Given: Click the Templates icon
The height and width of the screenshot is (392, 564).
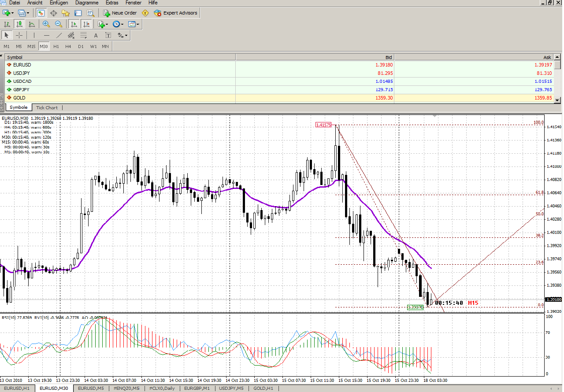Looking at the screenshot, I should click(x=131, y=24).
